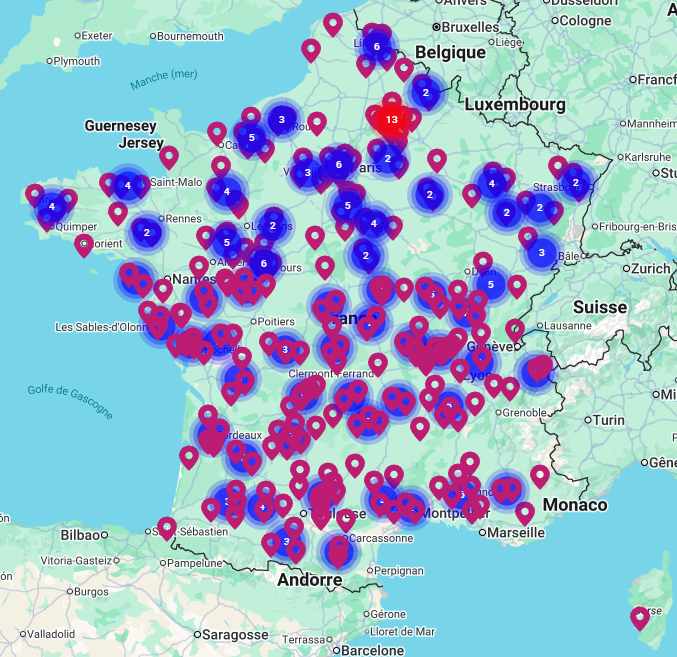The height and width of the screenshot is (657, 677).
Task: Click the Luxembourg country label
Action: 515,104
